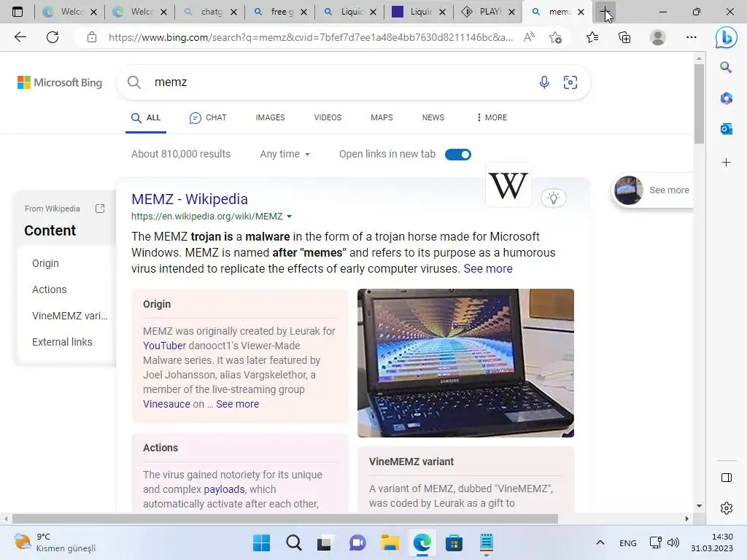Click the lightbulb feedback icon
The image size is (747, 560).
554,198
